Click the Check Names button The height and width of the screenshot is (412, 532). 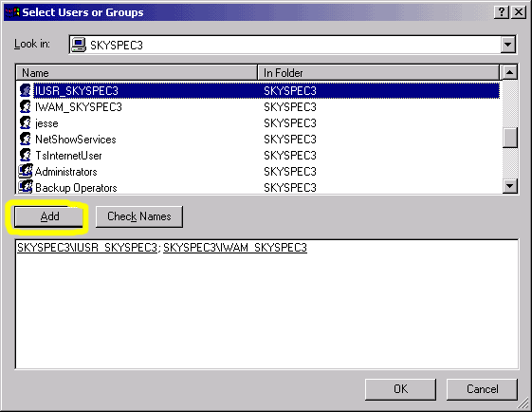point(139,216)
